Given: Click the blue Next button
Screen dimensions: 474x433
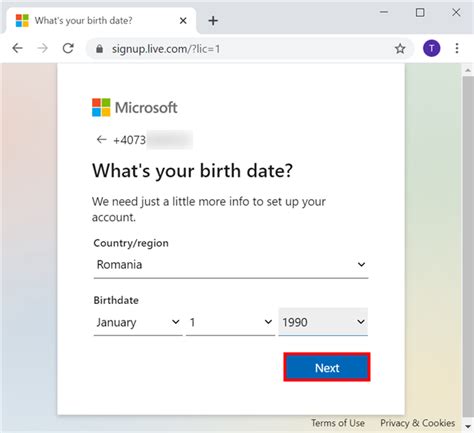Looking at the screenshot, I should coord(327,367).
